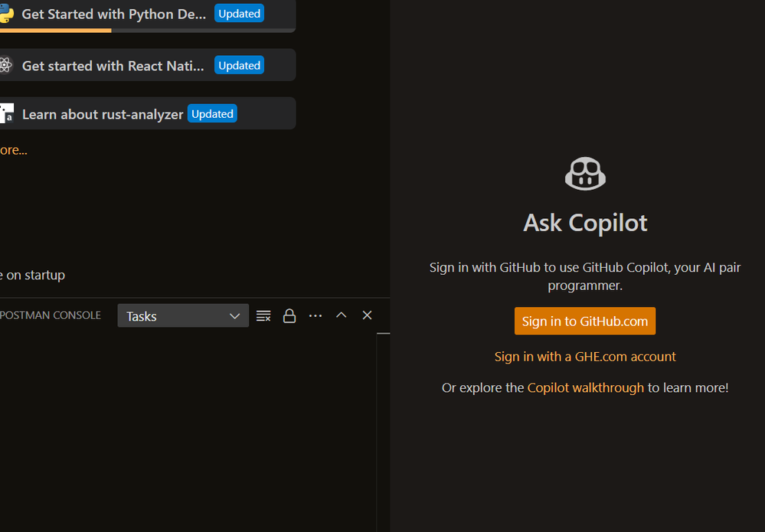
Task: Click the rust-analyzer walkthrough icon
Action: (x=6, y=114)
